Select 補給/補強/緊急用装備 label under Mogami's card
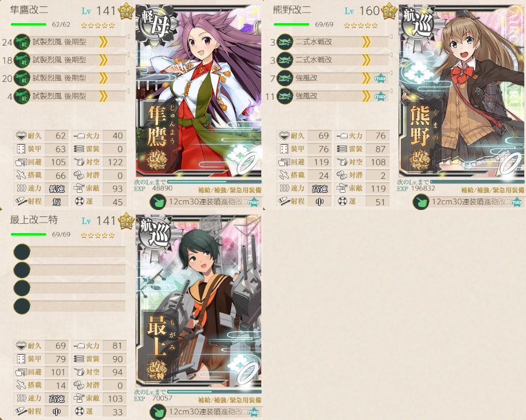The width and height of the screenshot is (526, 420). 230,400
